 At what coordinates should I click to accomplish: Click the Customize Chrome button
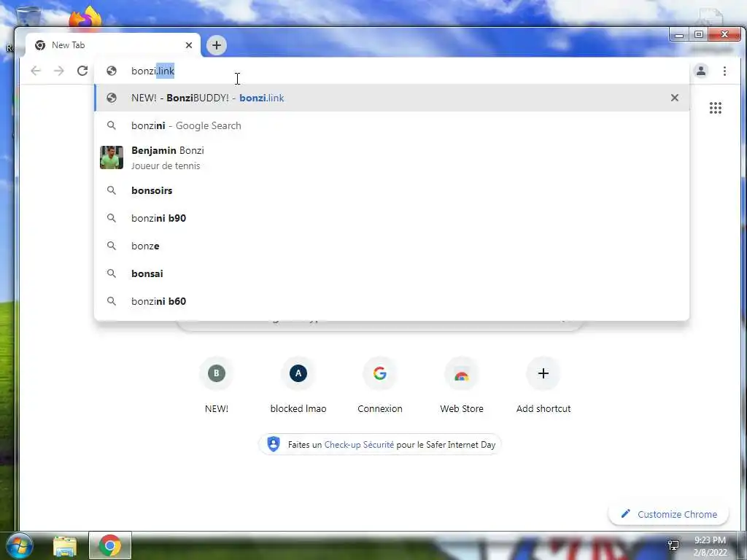[668, 514]
